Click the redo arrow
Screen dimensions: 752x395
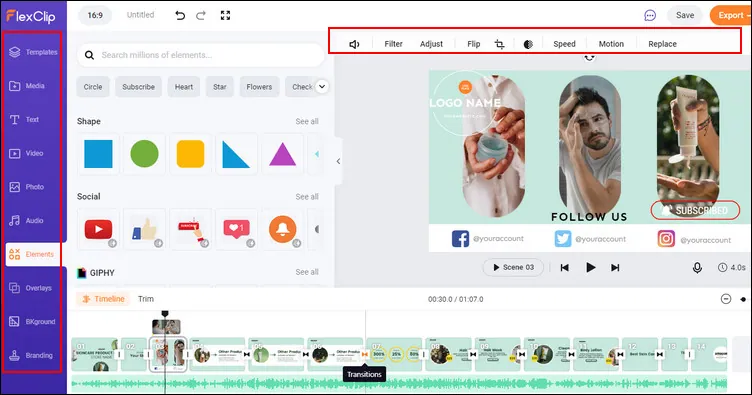201,15
